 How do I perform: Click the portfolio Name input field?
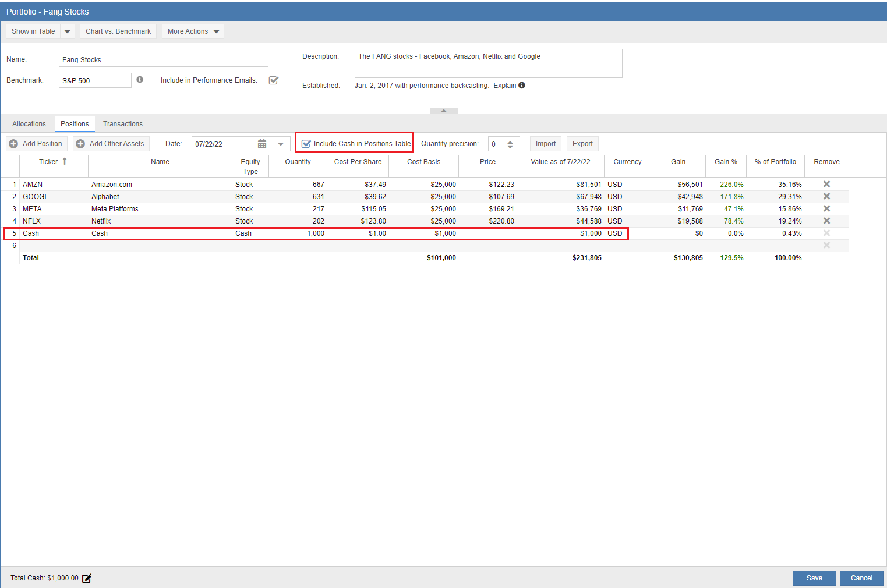coord(163,59)
